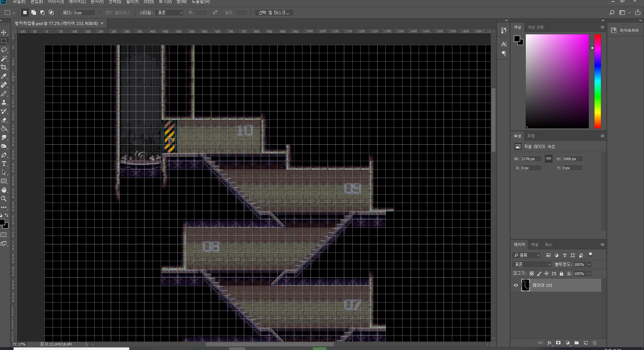The image size is (644, 350).
Task: Toggle link between width and height
Action: point(549,159)
